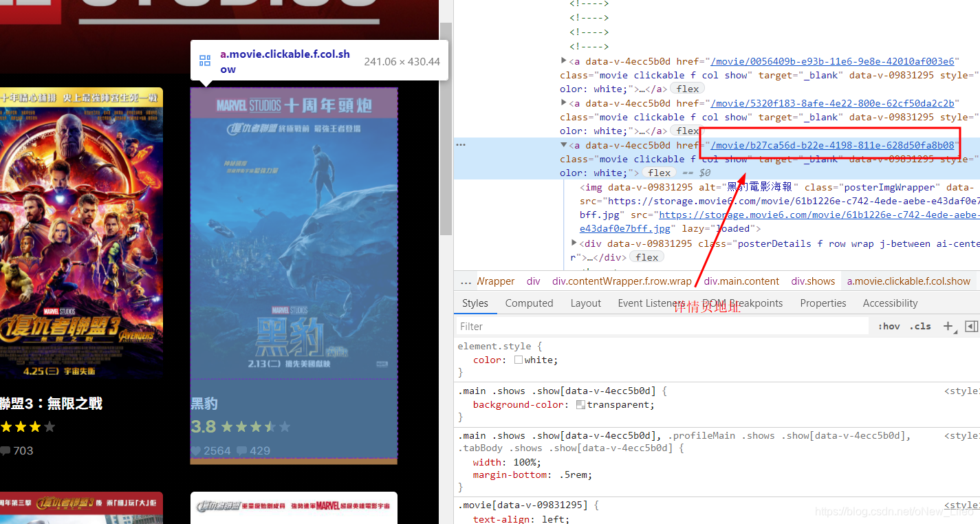Viewport: 980px width, 524px height.
Task: Click the 聯盟3：無限之戰 title text
Action: 51,404
